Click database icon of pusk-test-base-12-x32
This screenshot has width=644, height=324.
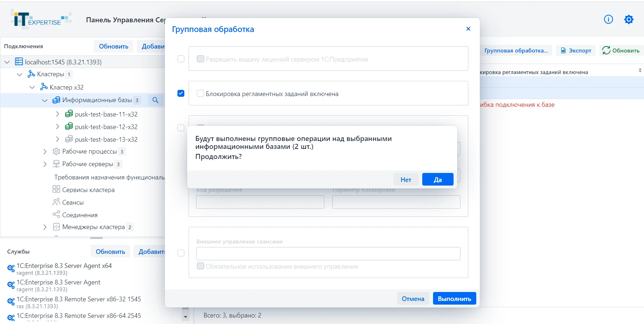tap(69, 127)
